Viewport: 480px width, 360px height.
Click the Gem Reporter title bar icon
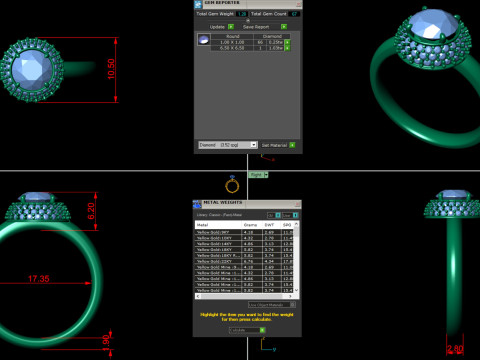[x=198, y=4]
